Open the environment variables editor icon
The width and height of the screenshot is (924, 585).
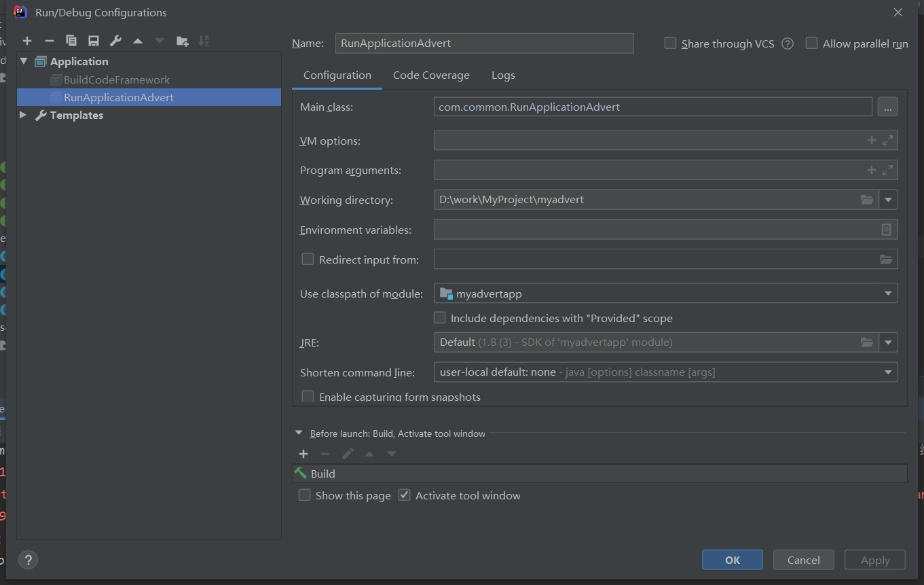pyautogui.click(x=886, y=230)
